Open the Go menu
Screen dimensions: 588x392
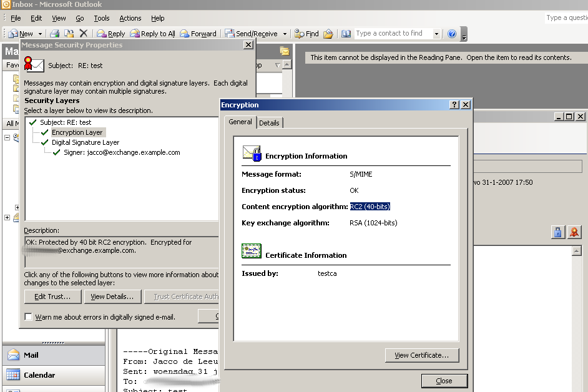(x=80, y=18)
